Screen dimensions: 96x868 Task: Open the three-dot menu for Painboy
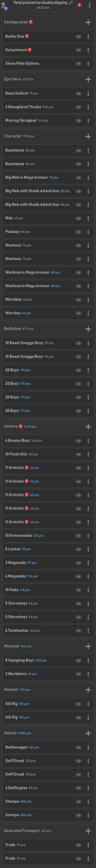88,232
